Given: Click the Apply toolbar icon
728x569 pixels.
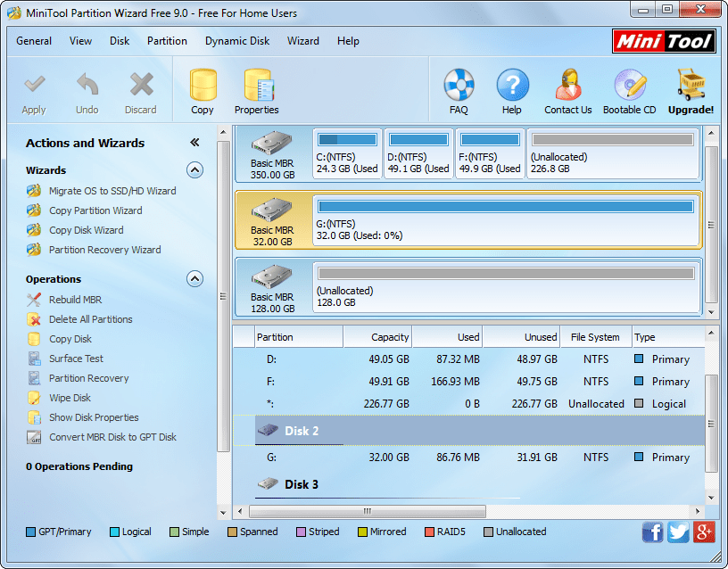Looking at the screenshot, I should (x=34, y=89).
